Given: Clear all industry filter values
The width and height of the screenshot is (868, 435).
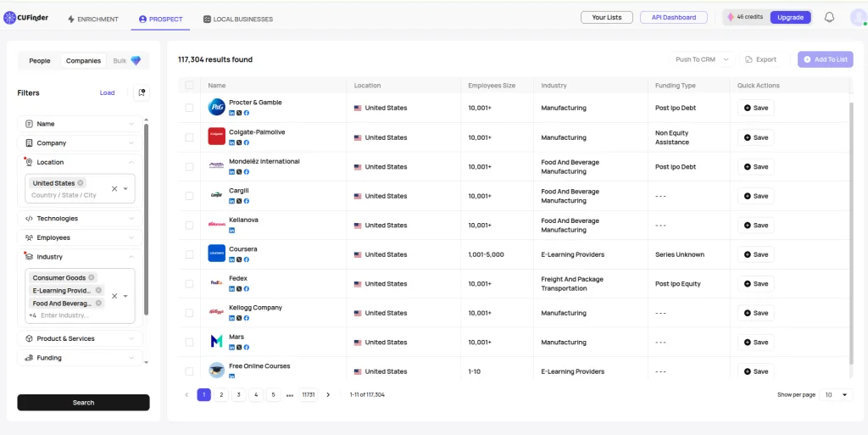Looking at the screenshot, I should [114, 296].
